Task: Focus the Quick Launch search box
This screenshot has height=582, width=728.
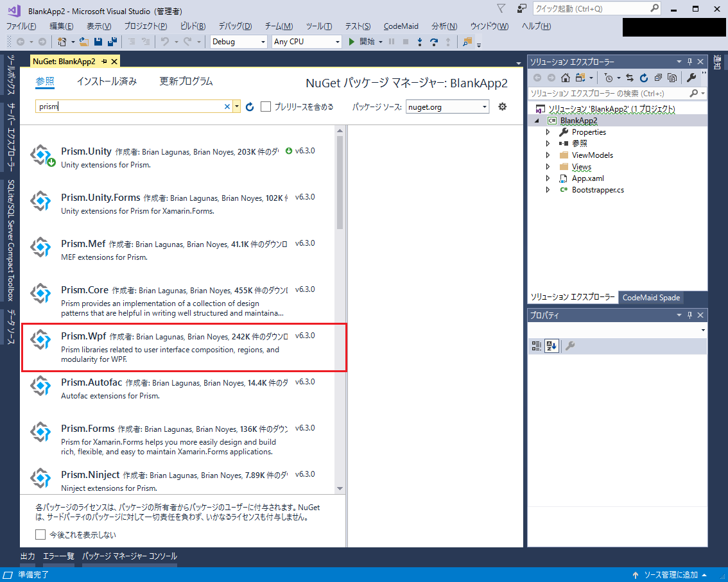Action: pos(597,8)
